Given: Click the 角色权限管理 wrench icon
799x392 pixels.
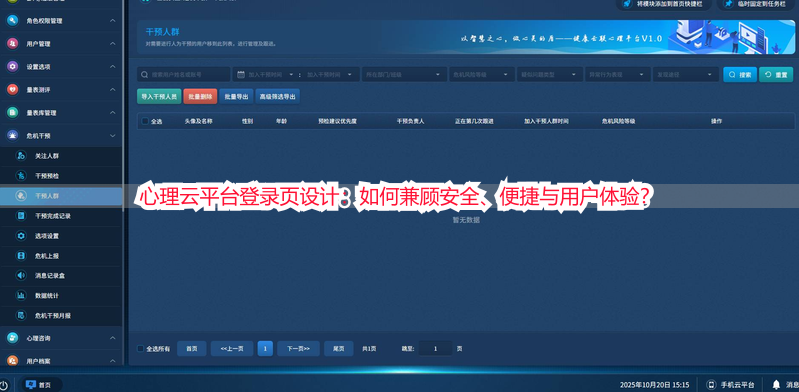Looking at the screenshot, I should coord(13,21).
